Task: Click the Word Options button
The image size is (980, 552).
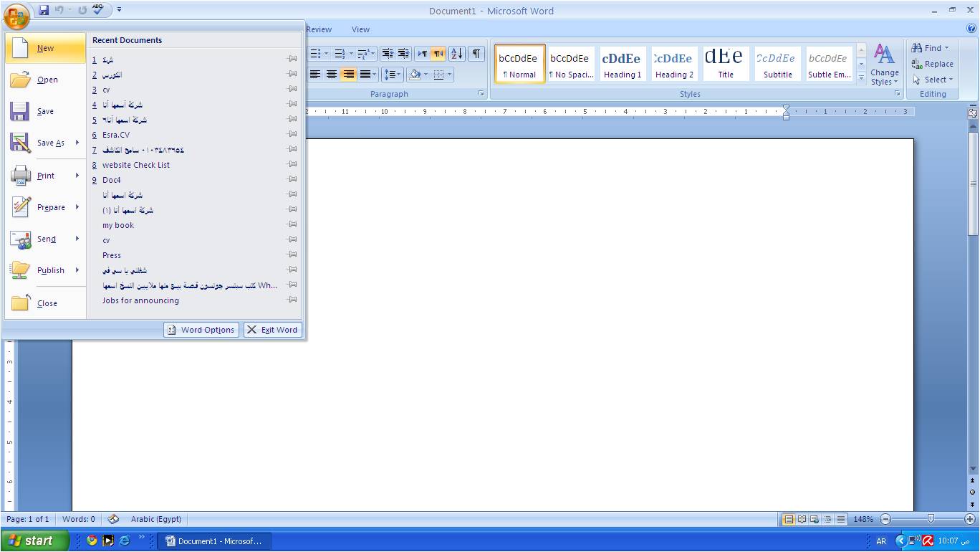Action: point(201,330)
